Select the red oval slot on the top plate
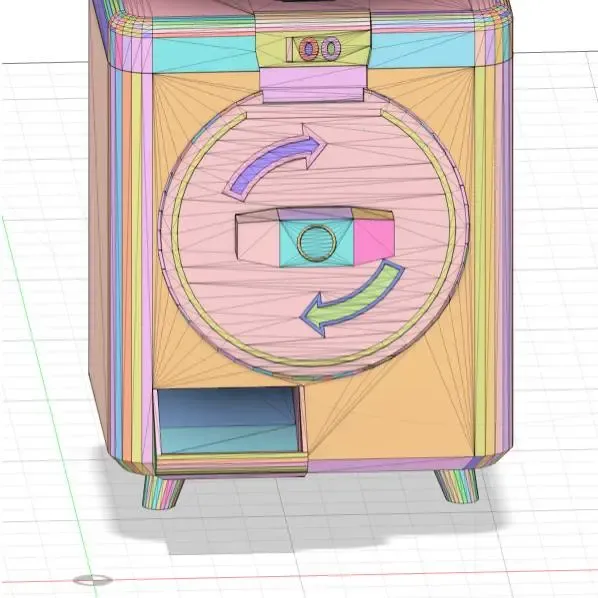This screenshot has width=598, height=598. tap(309, 49)
